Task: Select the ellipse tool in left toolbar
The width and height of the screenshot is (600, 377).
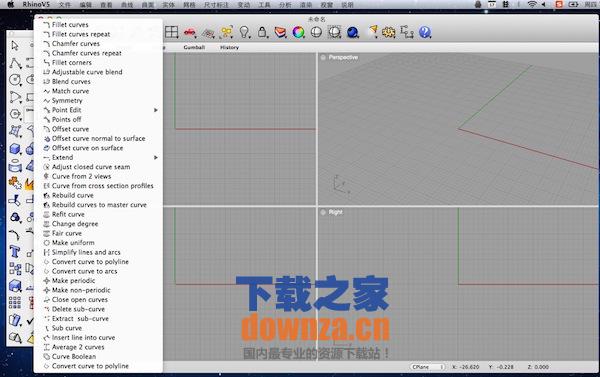Action: [x=30, y=80]
